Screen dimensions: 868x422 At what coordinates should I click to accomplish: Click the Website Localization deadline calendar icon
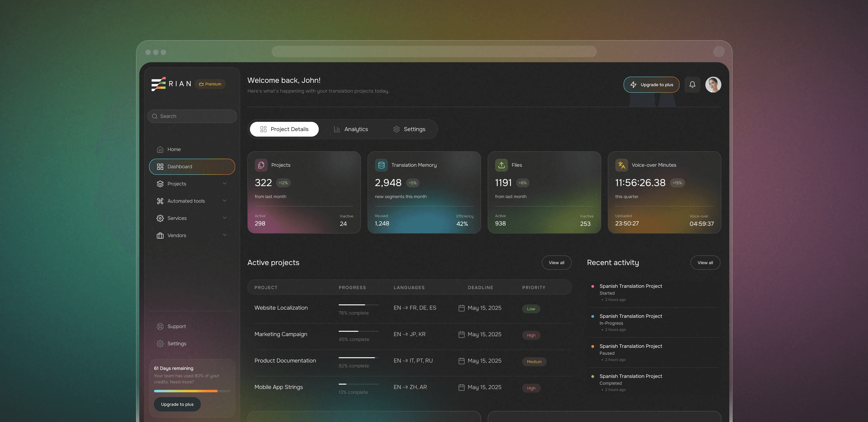(461, 308)
